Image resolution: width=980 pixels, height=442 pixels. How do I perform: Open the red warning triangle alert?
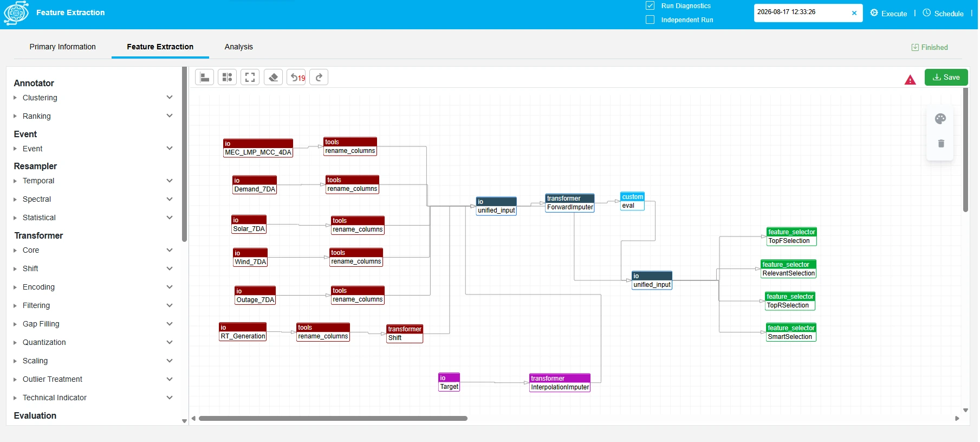tap(910, 80)
